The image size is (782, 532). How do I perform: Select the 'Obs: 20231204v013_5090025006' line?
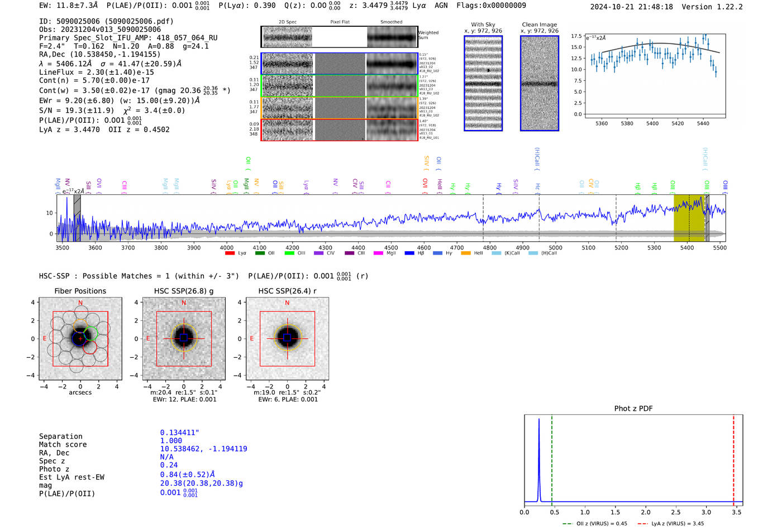pos(100,30)
